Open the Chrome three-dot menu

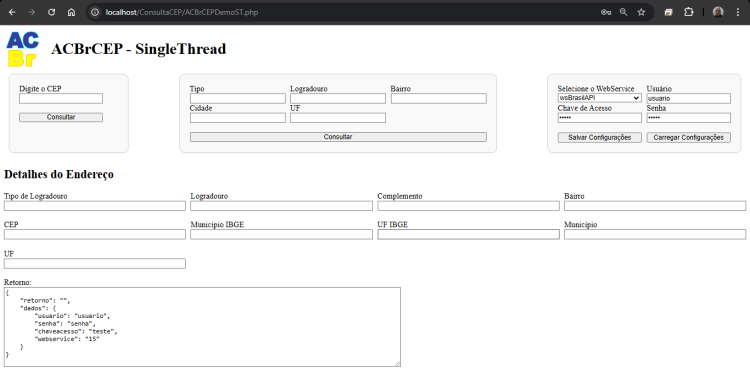click(x=738, y=12)
